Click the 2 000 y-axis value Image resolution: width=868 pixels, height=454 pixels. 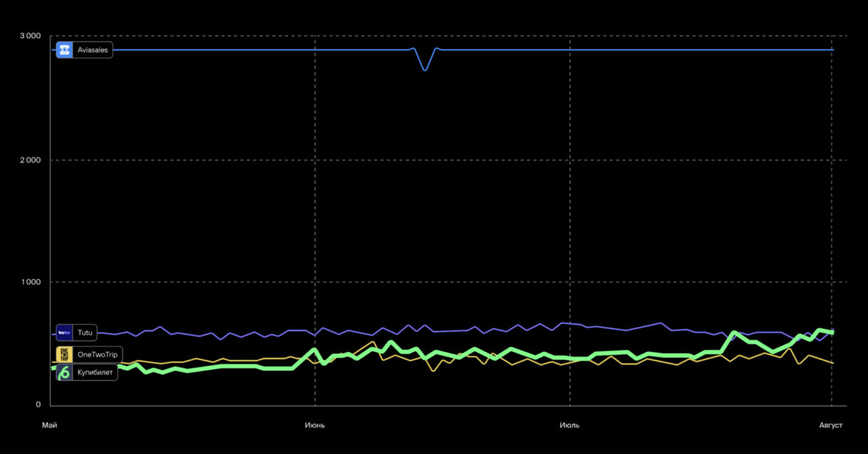tap(30, 160)
